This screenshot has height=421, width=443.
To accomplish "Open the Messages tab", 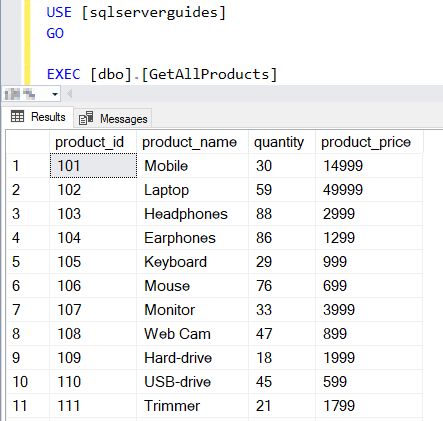I will click(113, 119).
